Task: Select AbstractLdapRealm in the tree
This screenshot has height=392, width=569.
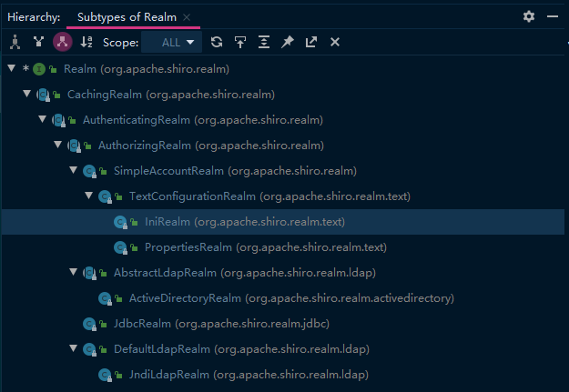Action: [283, 273]
